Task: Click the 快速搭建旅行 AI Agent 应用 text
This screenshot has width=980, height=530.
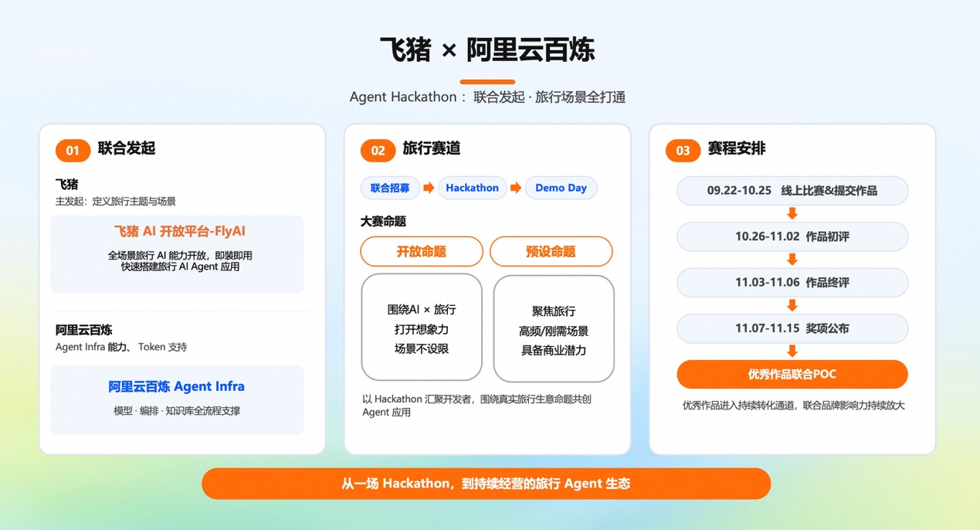Action: 180,267
